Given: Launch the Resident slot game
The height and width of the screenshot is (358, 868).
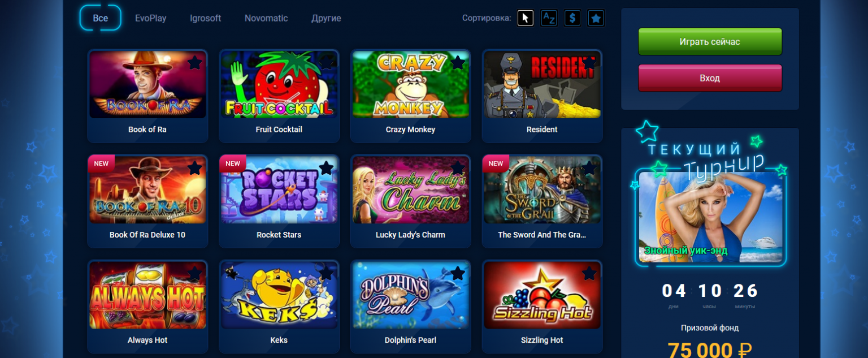Looking at the screenshot, I should click(542, 85).
